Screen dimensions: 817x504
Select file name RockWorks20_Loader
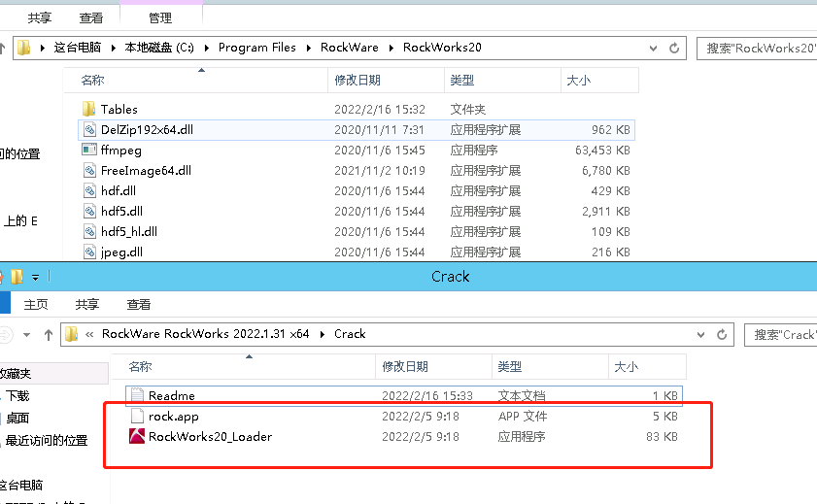(210, 436)
